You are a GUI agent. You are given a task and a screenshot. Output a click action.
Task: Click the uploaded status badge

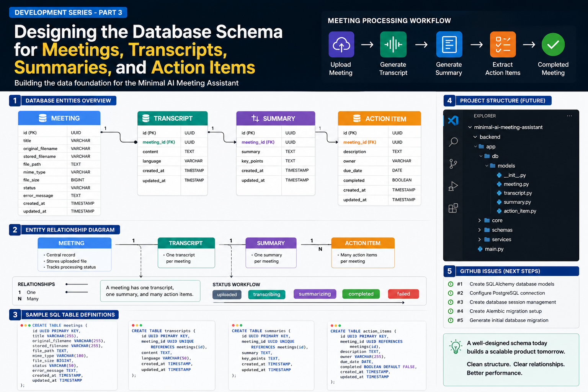[x=227, y=294]
